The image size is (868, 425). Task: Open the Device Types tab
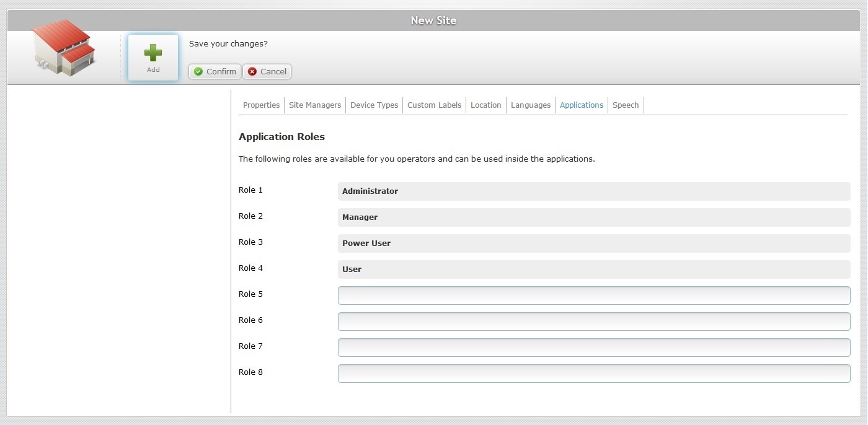point(374,105)
